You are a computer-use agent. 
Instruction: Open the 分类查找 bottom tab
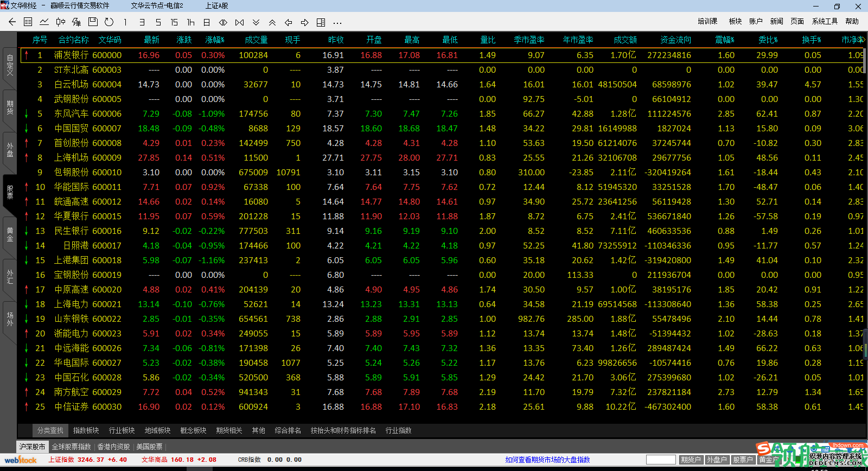click(x=50, y=430)
